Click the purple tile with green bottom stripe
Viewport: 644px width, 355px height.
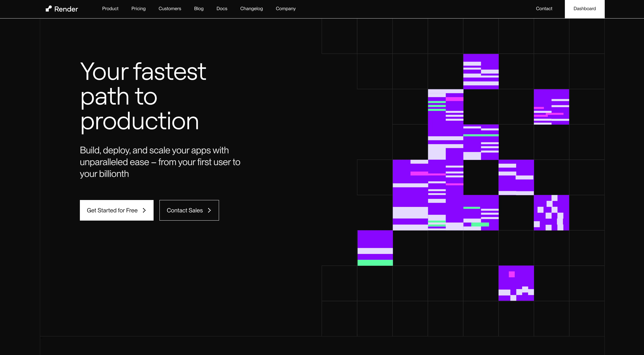pyautogui.click(x=375, y=248)
